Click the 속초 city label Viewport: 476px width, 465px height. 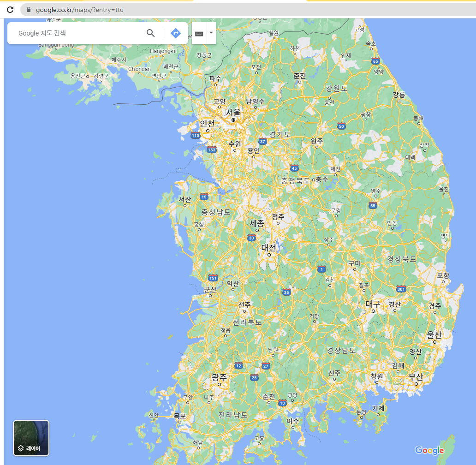(371, 43)
